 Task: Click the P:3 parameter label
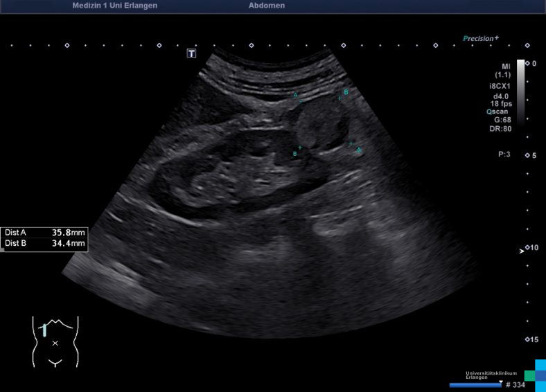tap(504, 154)
